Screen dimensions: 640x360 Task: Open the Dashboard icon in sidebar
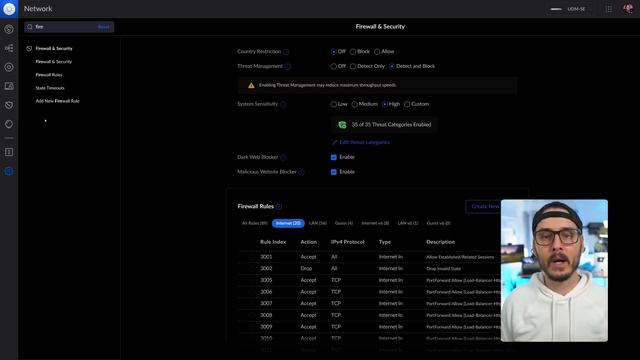coord(9,29)
